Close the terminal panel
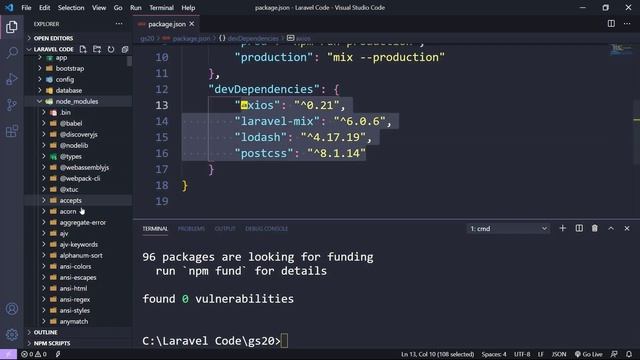640x360 pixels. point(627,228)
